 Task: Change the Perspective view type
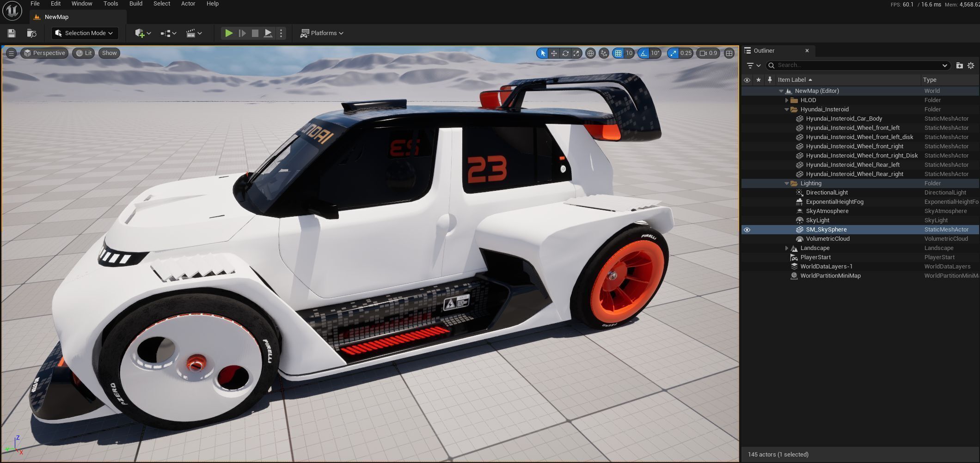click(44, 53)
